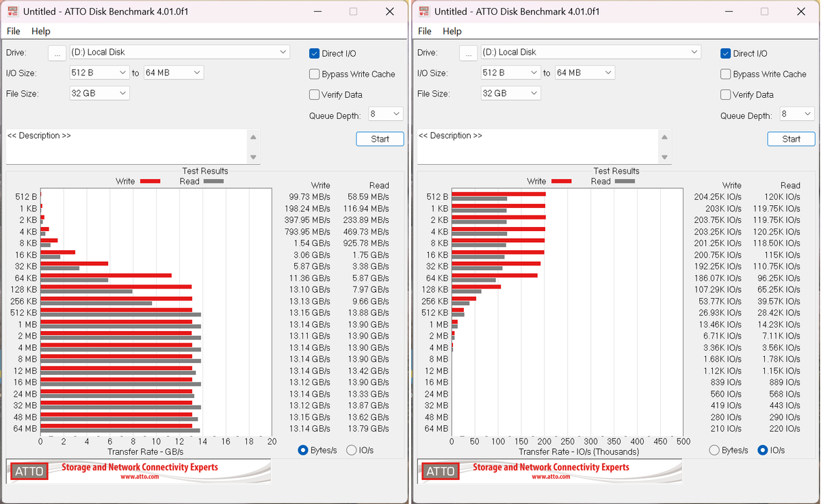Click the "186.07K IO/s" write value
This screenshot has height=504, width=821.
718,278
